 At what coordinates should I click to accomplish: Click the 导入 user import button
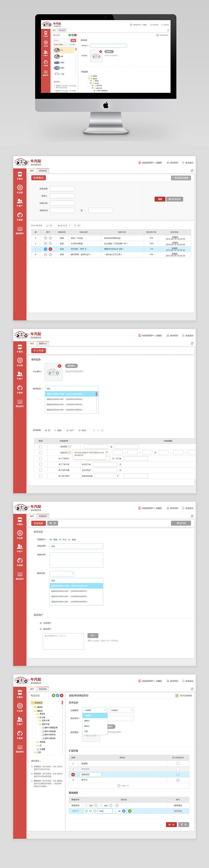tap(93, 636)
